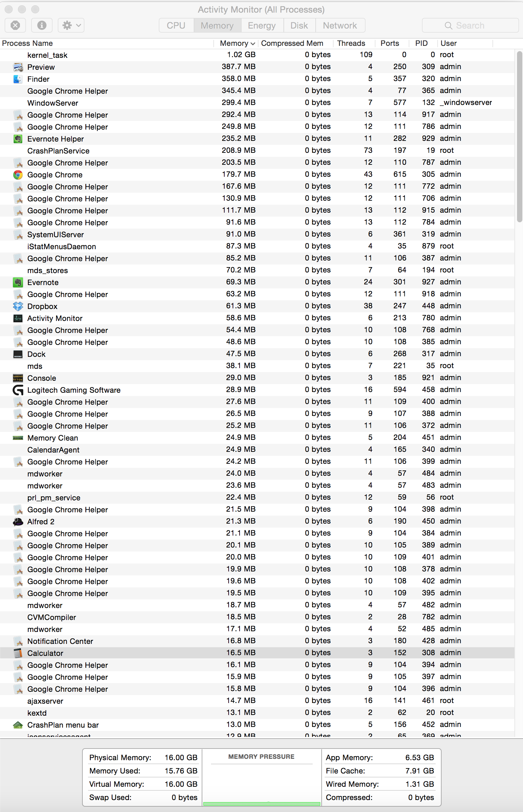Screen dimensions: 523x812
Task: Click icon of Chrome Helper with PID 915
Action: [18, 211]
